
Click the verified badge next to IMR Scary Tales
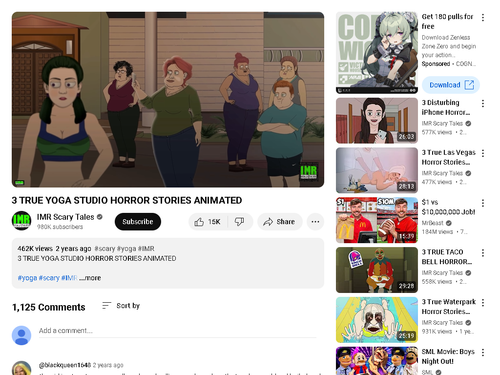(99, 217)
